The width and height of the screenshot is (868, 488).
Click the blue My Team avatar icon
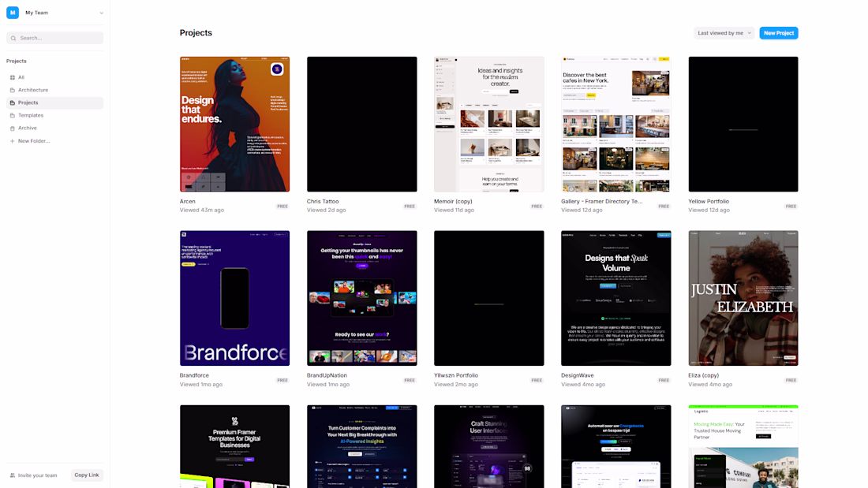pos(12,12)
